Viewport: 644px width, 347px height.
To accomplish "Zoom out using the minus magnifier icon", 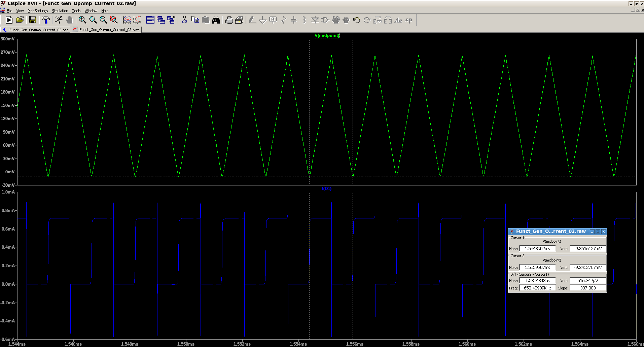I will (x=103, y=20).
